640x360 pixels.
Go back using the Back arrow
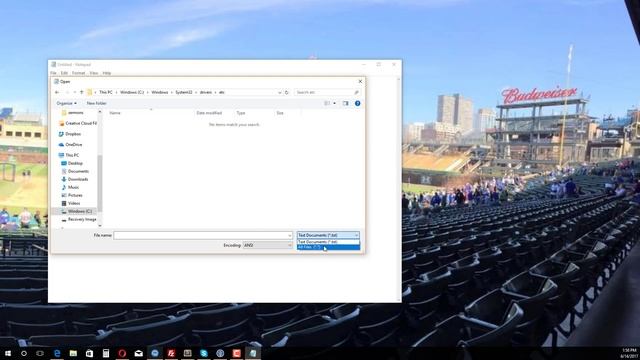tap(57, 93)
